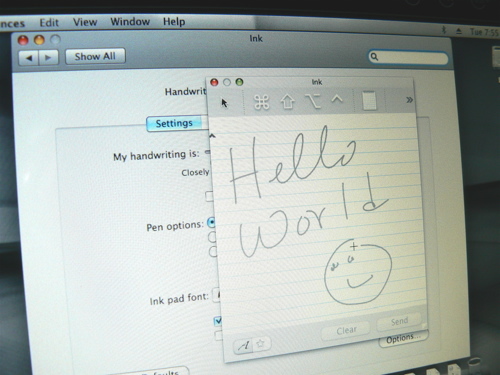Select the arrow pointer tool in Ink

click(224, 103)
